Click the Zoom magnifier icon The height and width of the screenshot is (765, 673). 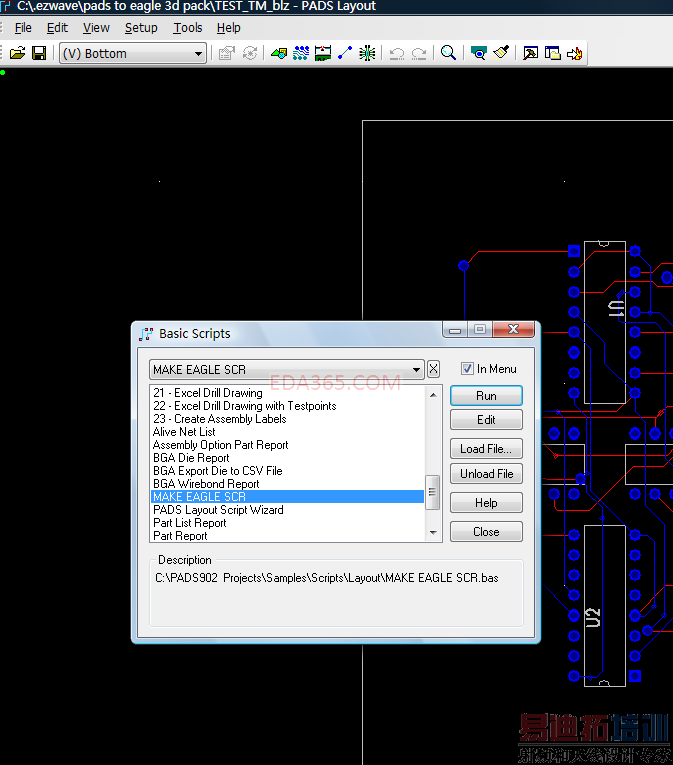[x=449, y=53]
